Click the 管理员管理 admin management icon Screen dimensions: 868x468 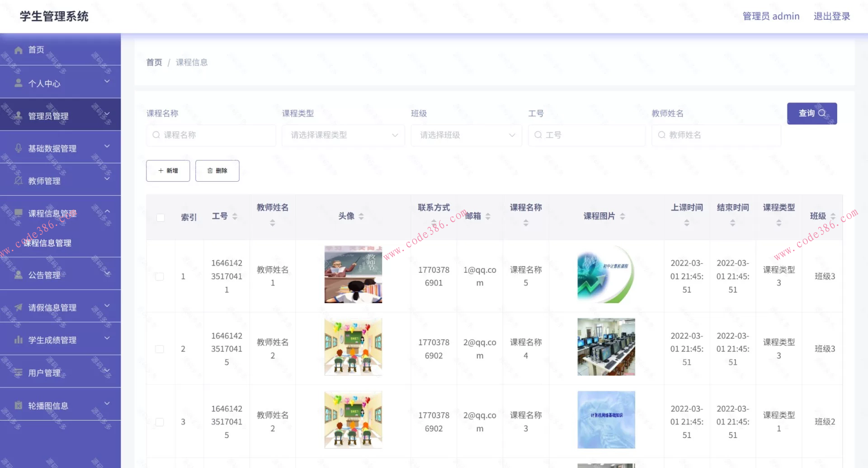19,115
